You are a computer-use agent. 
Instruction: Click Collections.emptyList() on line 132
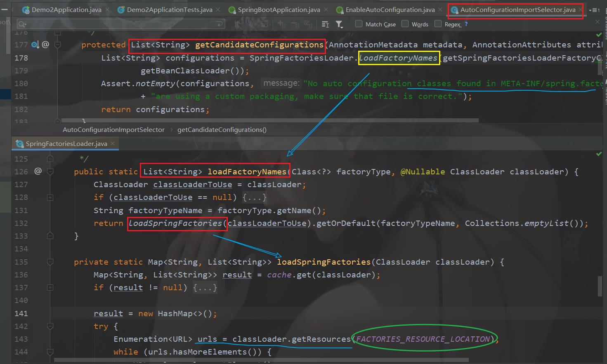click(522, 223)
